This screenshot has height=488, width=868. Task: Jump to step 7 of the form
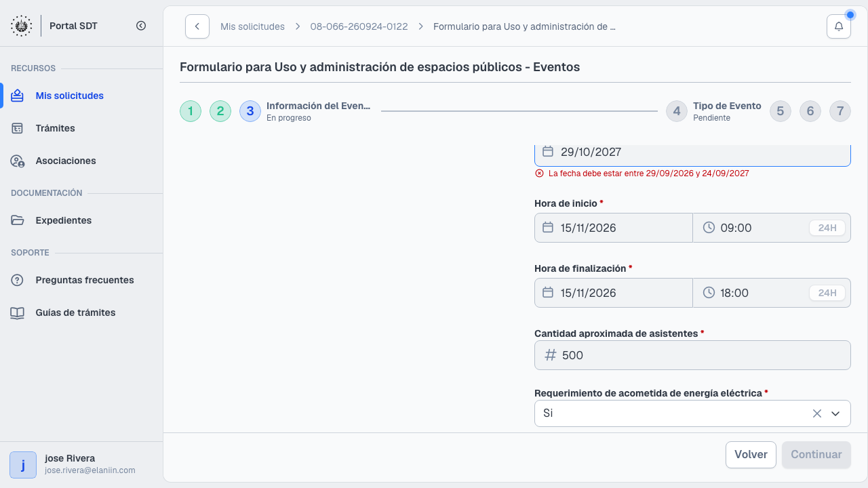click(x=840, y=111)
